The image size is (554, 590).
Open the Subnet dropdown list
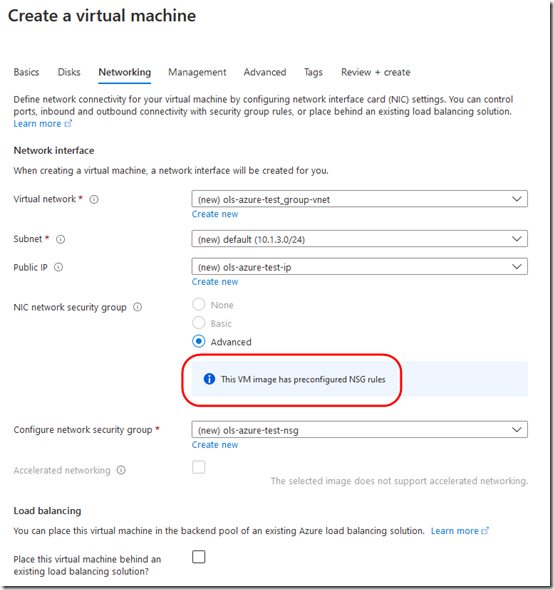click(359, 239)
